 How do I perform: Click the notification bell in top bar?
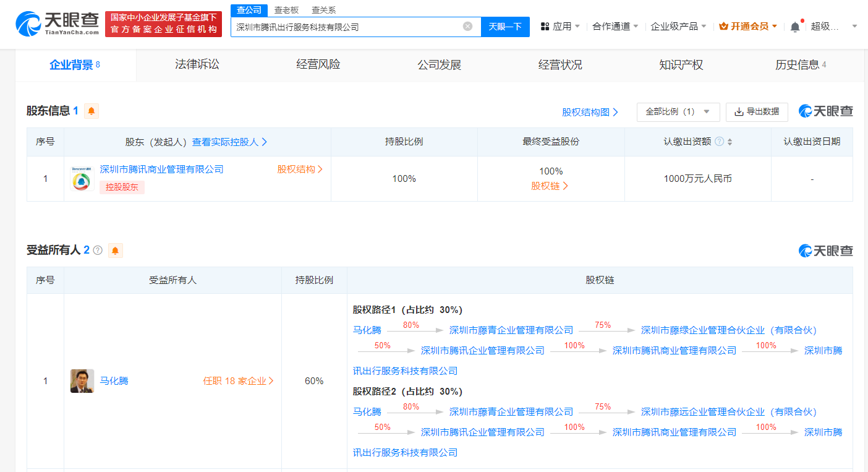click(x=795, y=27)
